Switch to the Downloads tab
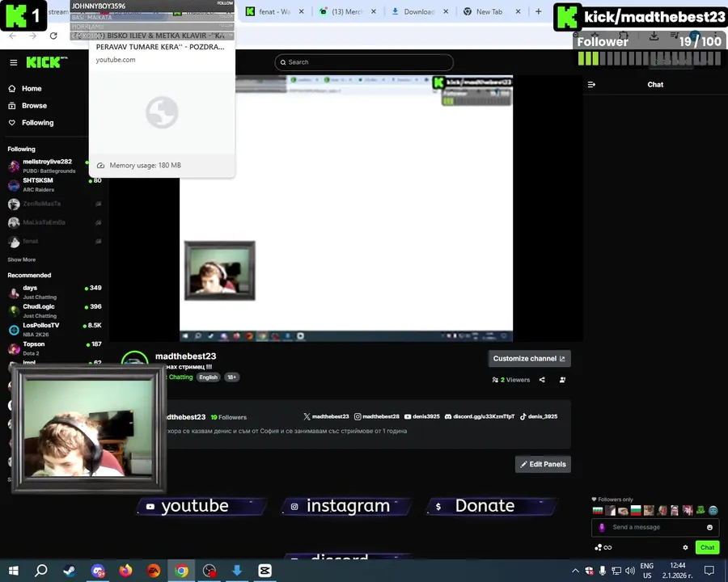This screenshot has height=582, width=728. coord(419,11)
